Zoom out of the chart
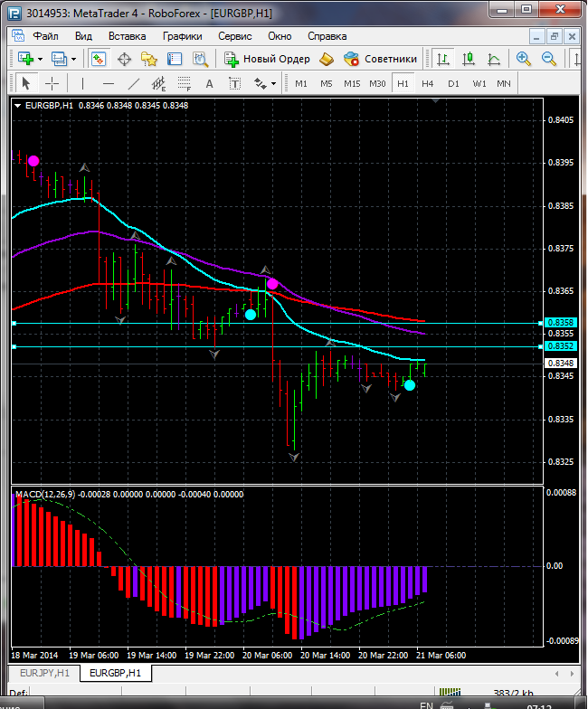The width and height of the screenshot is (588, 709). (548, 59)
